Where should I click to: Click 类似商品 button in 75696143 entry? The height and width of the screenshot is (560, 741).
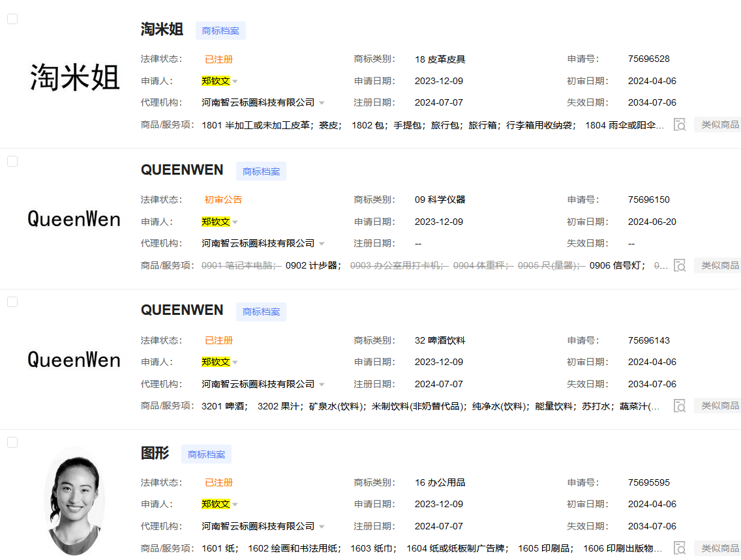pos(718,405)
